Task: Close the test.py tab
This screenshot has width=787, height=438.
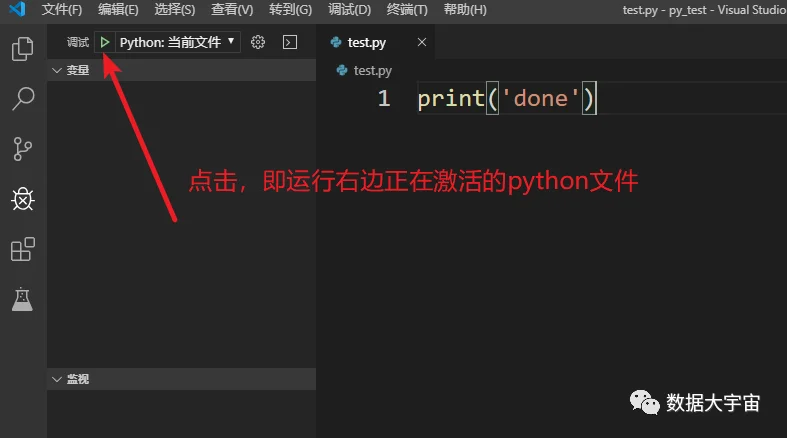Action: pyautogui.click(x=422, y=42)
